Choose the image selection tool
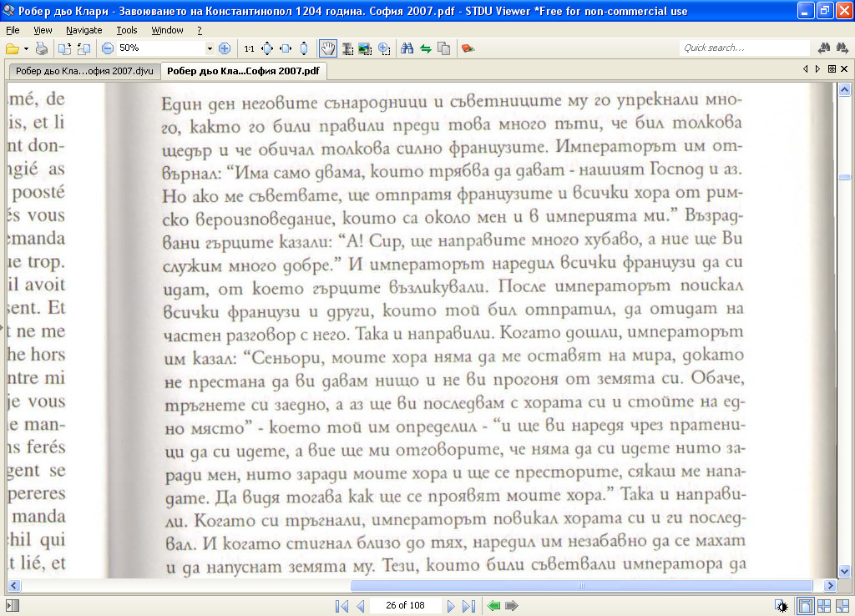 pos(365,48)
